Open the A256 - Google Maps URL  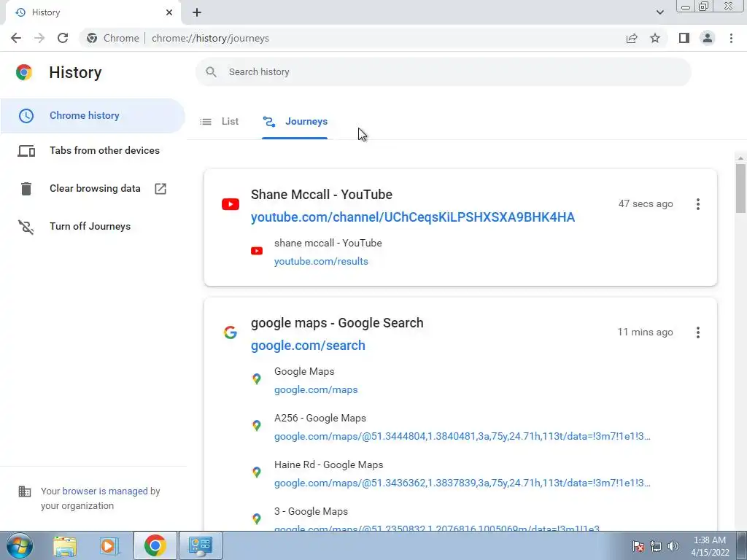point(462,437)
